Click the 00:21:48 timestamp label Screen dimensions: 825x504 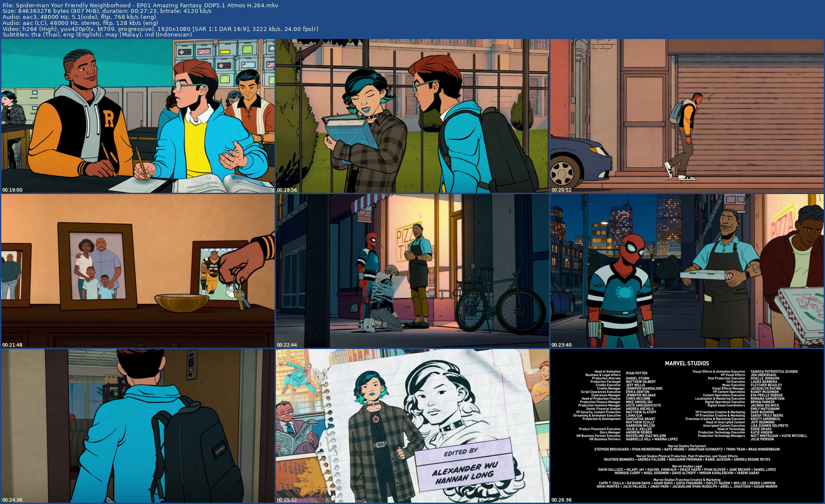(x=12, y=345)
